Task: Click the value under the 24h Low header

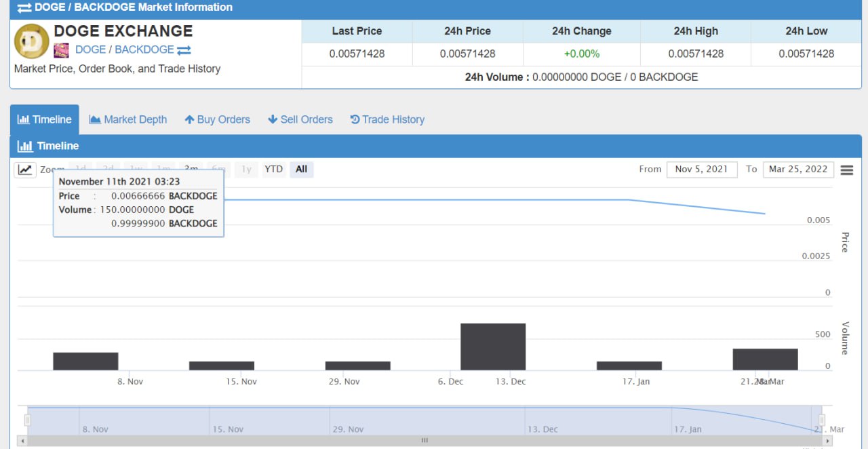Action: click(806, 54)
